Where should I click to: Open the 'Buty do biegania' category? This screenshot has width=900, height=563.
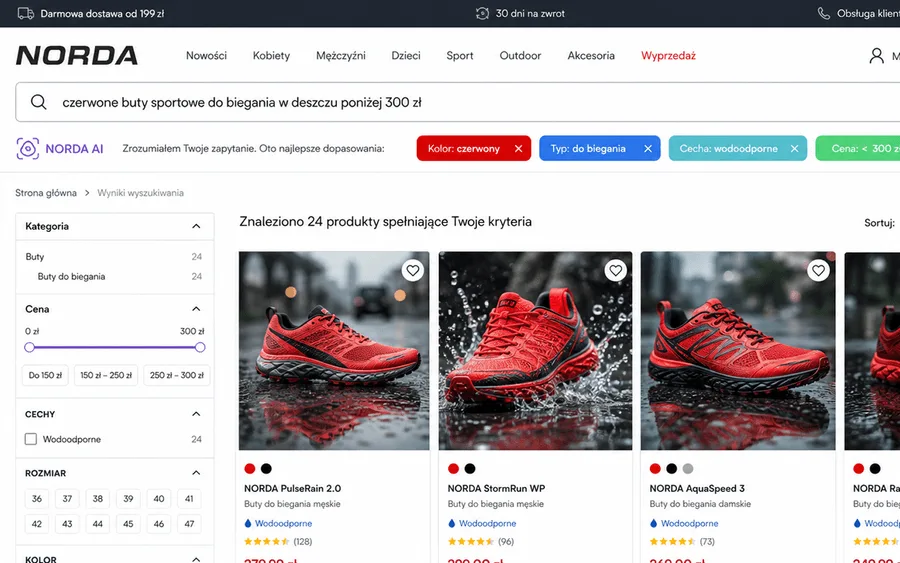[71, 277]
